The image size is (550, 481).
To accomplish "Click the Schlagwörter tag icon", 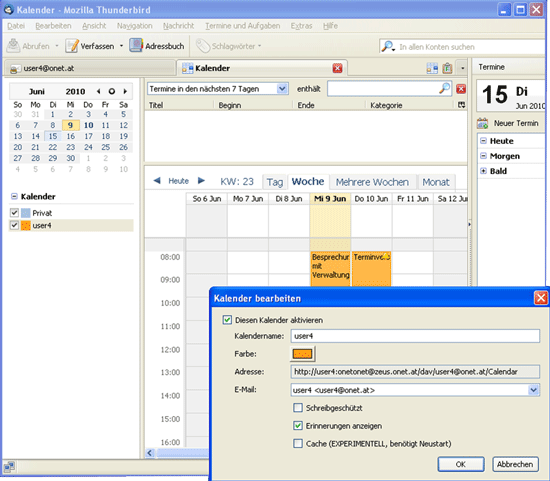I will coord(203,46).
